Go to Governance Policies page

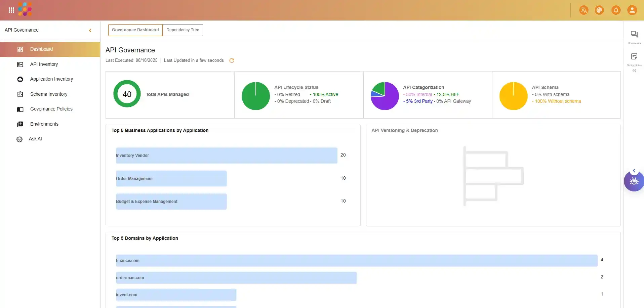51,109
